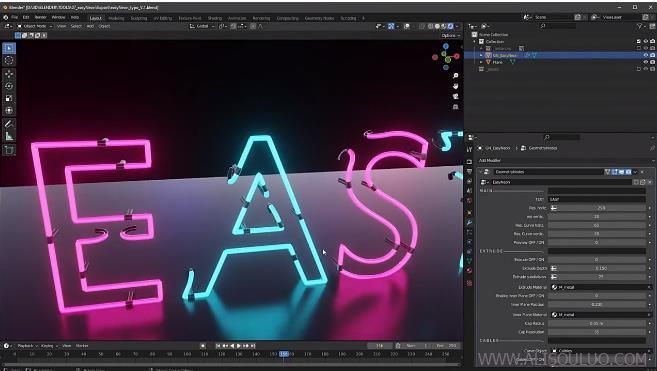Open the Object Mode dropdown
This screenshot has height=371, width=657.
tap(35, 26)
